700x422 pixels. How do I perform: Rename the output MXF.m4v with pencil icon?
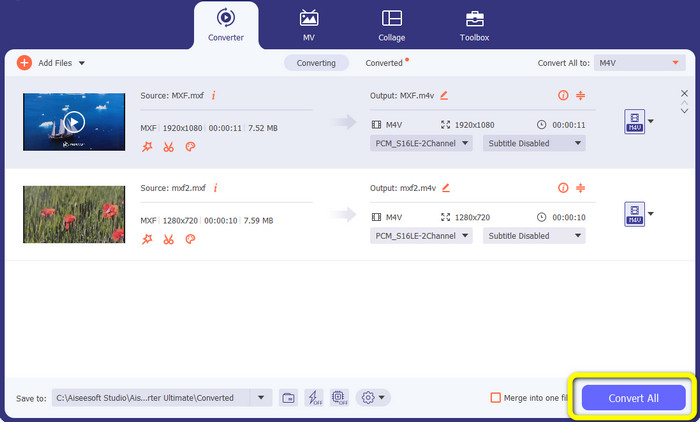(444, 95)
